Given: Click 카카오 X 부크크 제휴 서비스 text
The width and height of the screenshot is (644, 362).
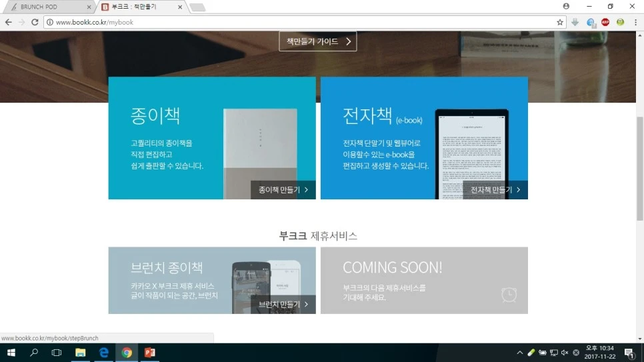Looking at the screenshot, I should point(173,286).
